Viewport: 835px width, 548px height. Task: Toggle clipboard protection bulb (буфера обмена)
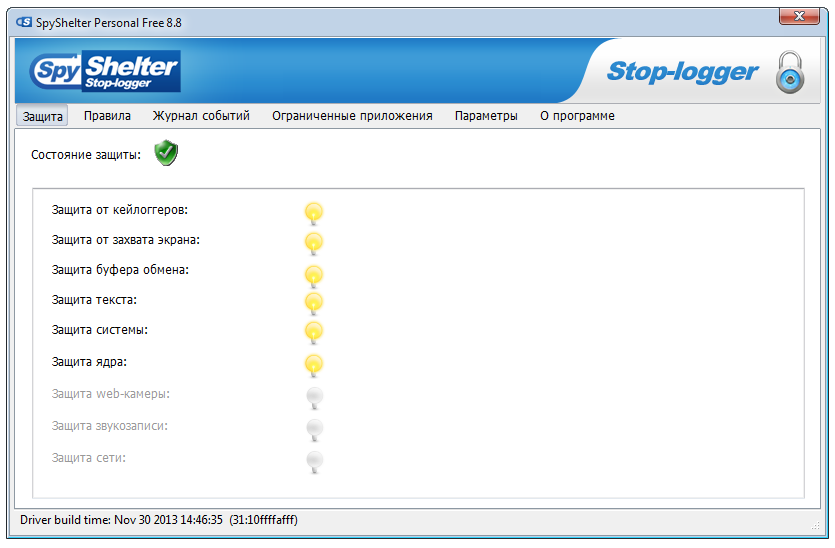point(314,276)
